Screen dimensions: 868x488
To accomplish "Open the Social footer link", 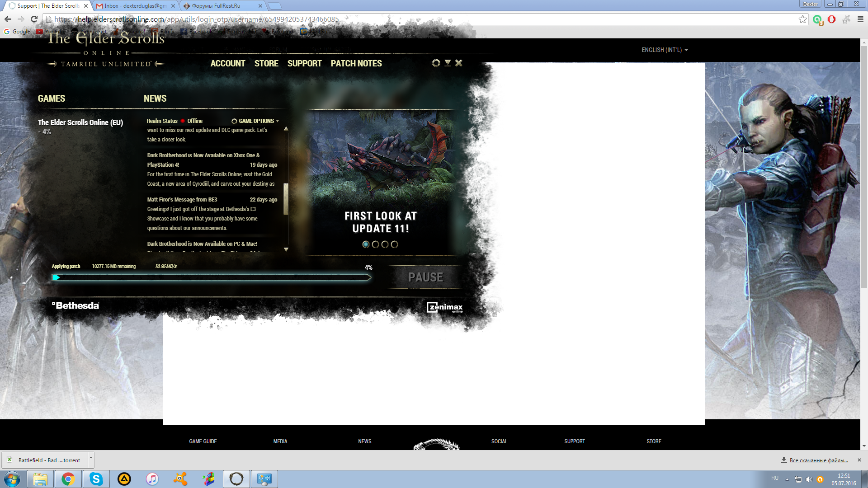I will [x=500, y=441].
